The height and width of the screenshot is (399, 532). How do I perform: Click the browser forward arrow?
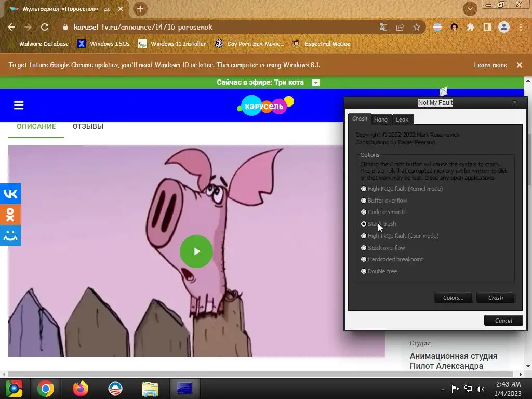click(28, 27)
